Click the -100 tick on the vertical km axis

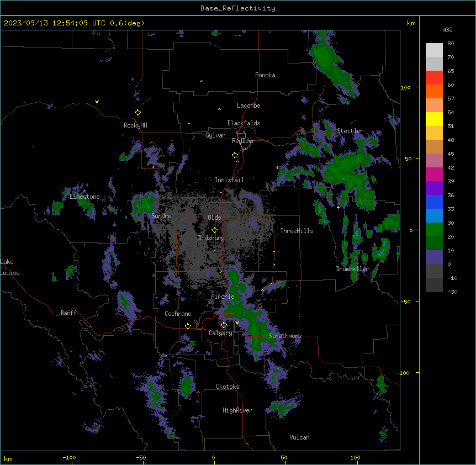coord(404,373)
